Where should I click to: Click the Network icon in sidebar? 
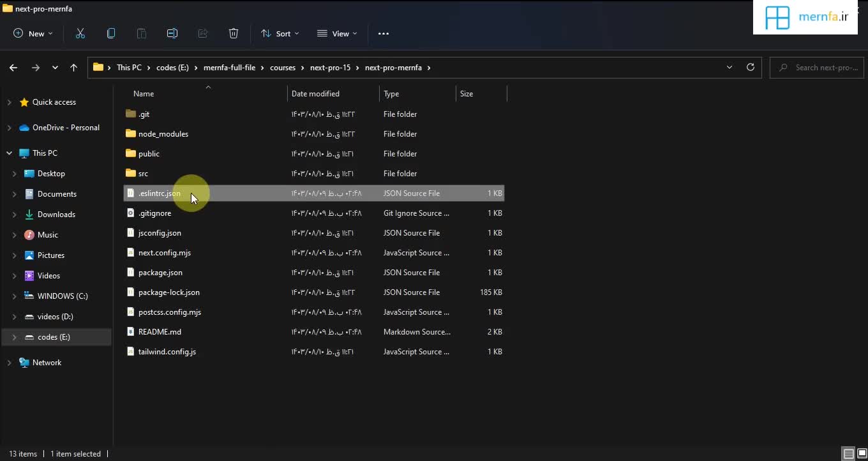pyautogui.click(x=24, y=363)
